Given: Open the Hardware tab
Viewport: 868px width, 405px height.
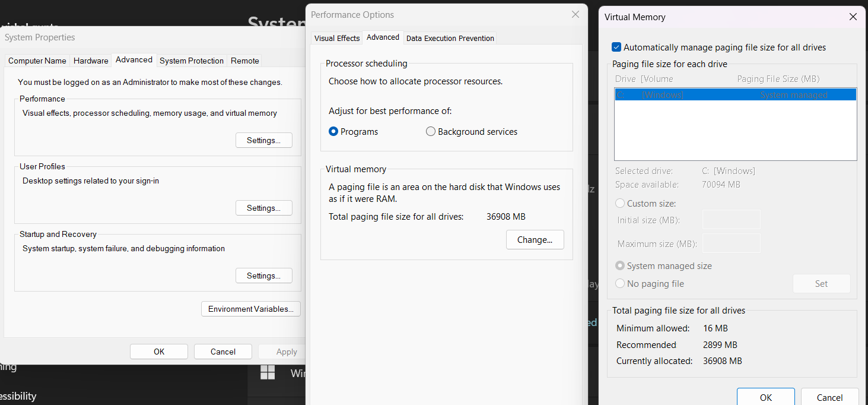Looking at the screenshot, I should coord(91,61).
